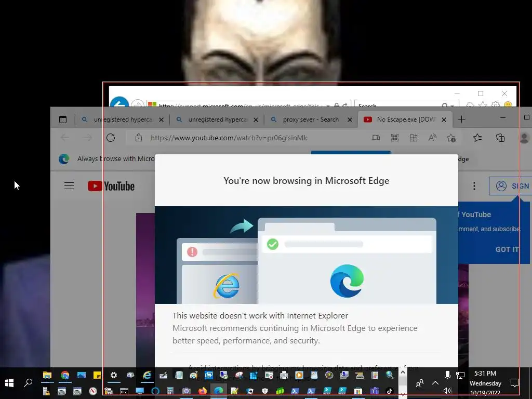Image resolution: width=532 pixels, height=399 pixels.
Task: Show hidden system tray icons
Action: click(435, 383)
